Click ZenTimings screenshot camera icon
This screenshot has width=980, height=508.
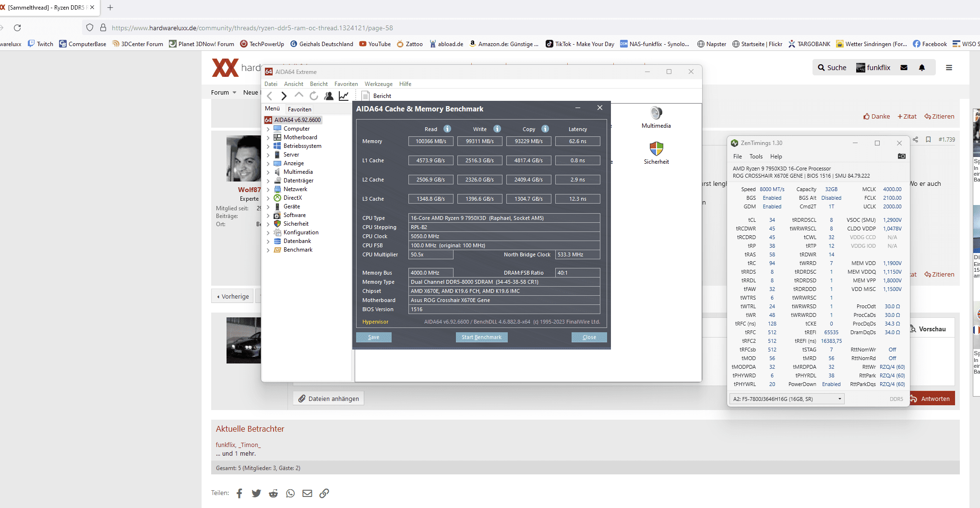tap(902, 156)
